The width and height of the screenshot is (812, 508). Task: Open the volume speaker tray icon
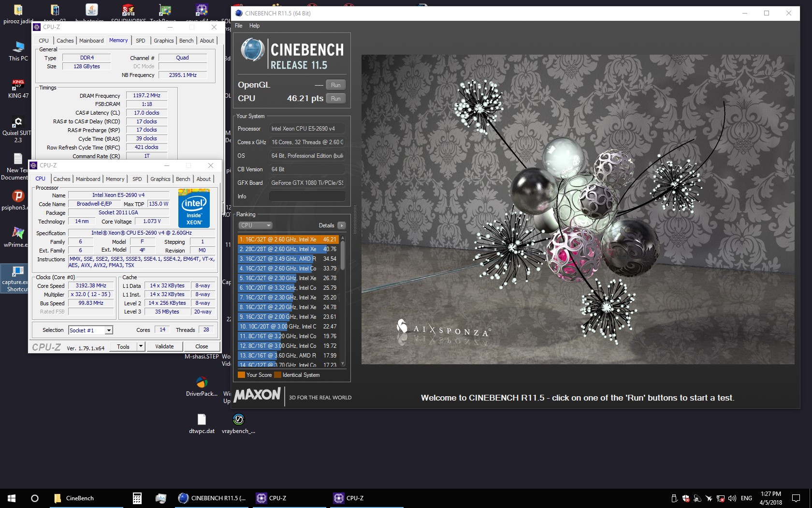732,498
